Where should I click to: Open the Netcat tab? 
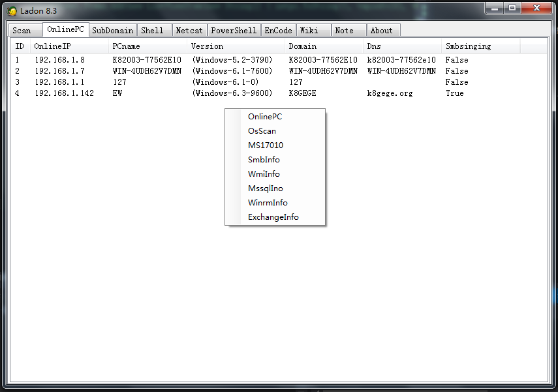(x=189, y=31)
